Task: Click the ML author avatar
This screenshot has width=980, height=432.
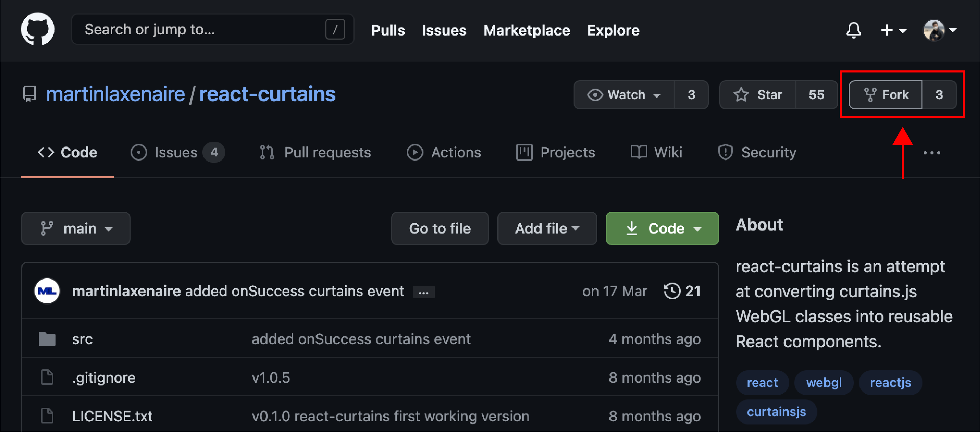Action: pyautogui.click(x=47, y=291)
